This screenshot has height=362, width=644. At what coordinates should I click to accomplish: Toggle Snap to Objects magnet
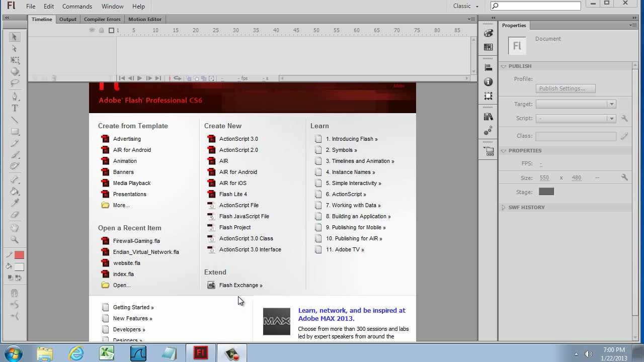point(15,293)
